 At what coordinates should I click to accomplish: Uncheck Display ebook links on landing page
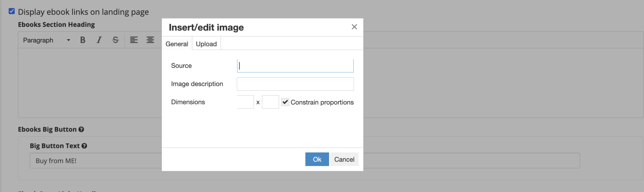(x=12, y=11)
